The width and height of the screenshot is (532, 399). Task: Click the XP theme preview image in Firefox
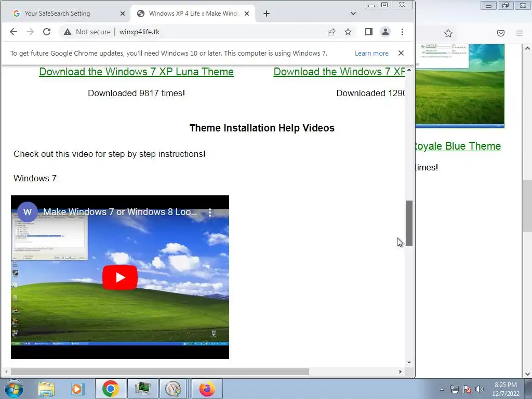[460, 86]
